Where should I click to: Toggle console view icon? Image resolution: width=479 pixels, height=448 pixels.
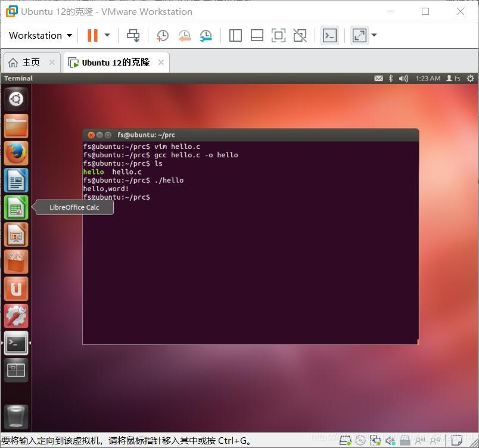pyautogui.click(x=329, y=35)
